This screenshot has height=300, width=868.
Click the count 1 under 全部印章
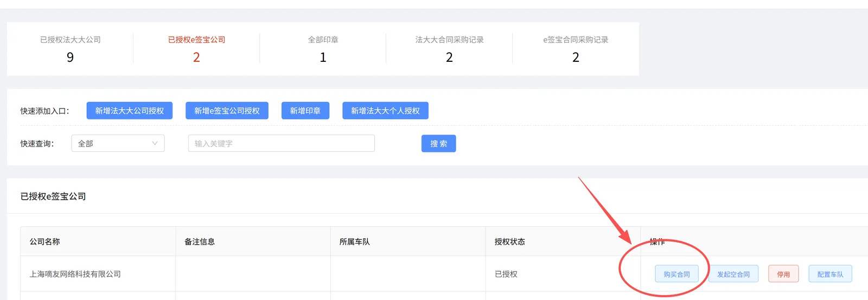click(323, 57)
